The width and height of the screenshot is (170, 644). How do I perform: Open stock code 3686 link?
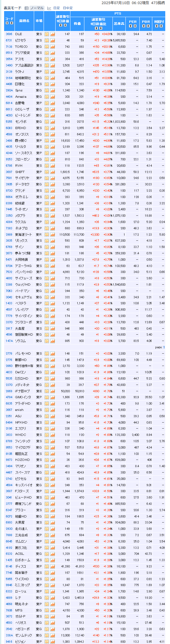[9, 34]
